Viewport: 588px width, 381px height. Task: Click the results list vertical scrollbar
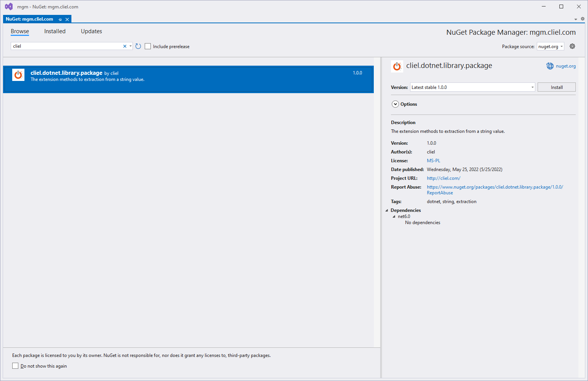tap(377, 202)
